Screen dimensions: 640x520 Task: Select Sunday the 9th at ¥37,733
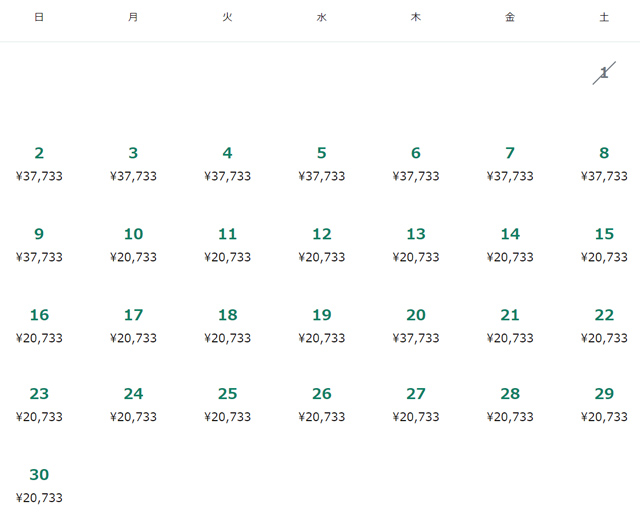pyautogui.click(x=39, y=244)
